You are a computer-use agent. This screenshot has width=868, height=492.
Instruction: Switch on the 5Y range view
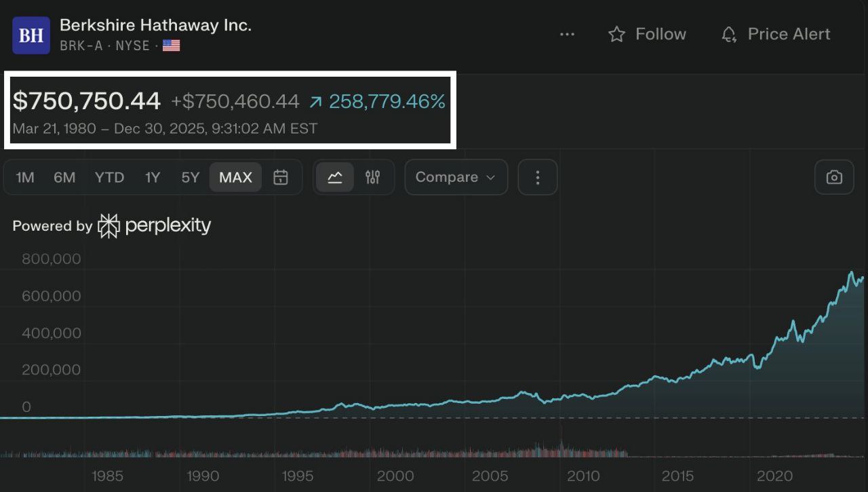pos(191,177)
